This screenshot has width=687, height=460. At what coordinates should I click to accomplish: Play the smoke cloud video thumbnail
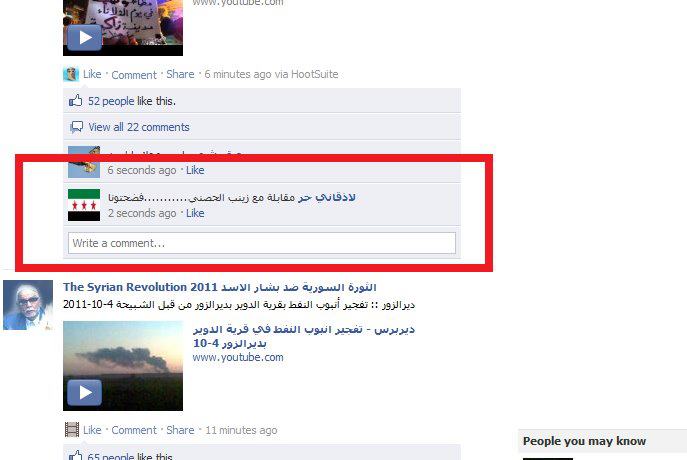(123, 366)
